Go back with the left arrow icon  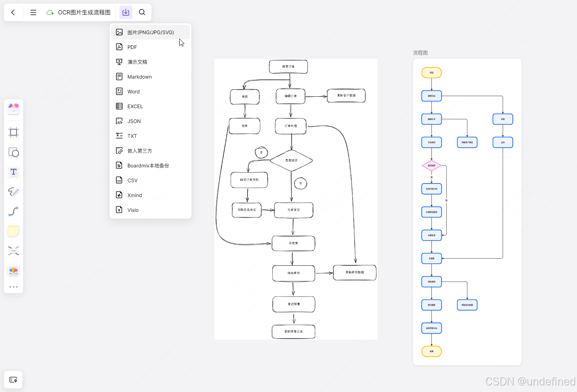pyautogui.click(x=13, y=12)
